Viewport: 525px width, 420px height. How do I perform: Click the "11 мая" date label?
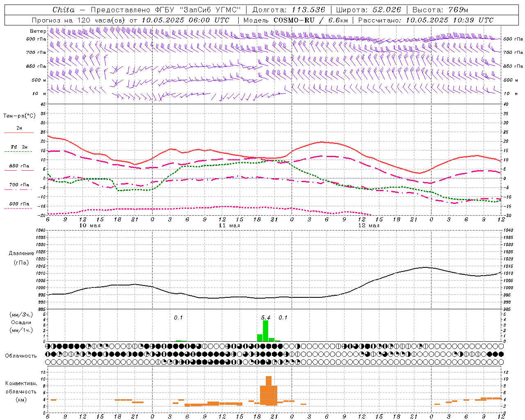pyautogui.click(x=229, y=226)
